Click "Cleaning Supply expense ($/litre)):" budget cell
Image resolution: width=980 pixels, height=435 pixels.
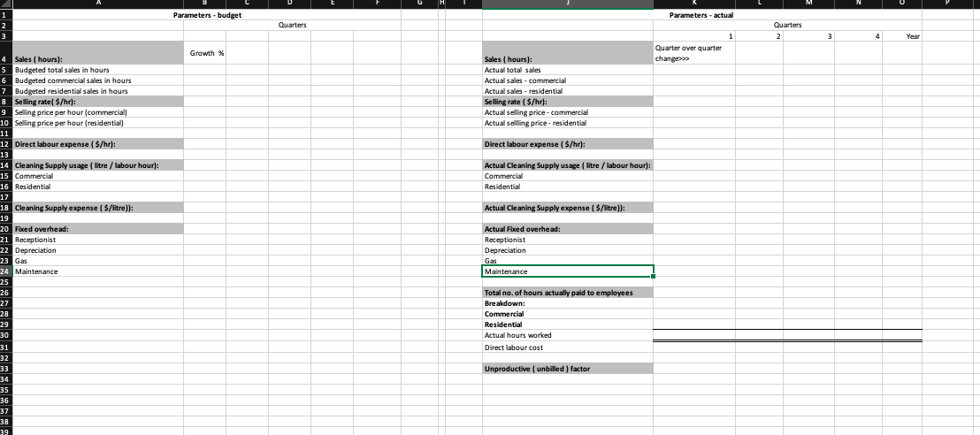click(x=98, y=208)
